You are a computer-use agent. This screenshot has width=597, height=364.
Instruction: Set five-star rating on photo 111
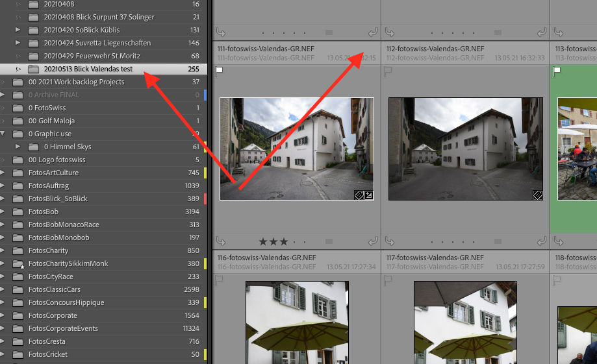(x=305, y=241)
